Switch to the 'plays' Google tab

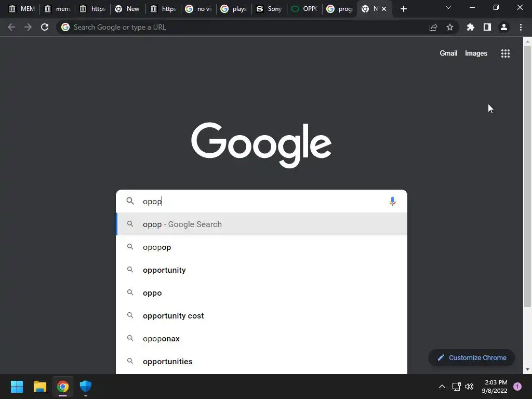234,9
